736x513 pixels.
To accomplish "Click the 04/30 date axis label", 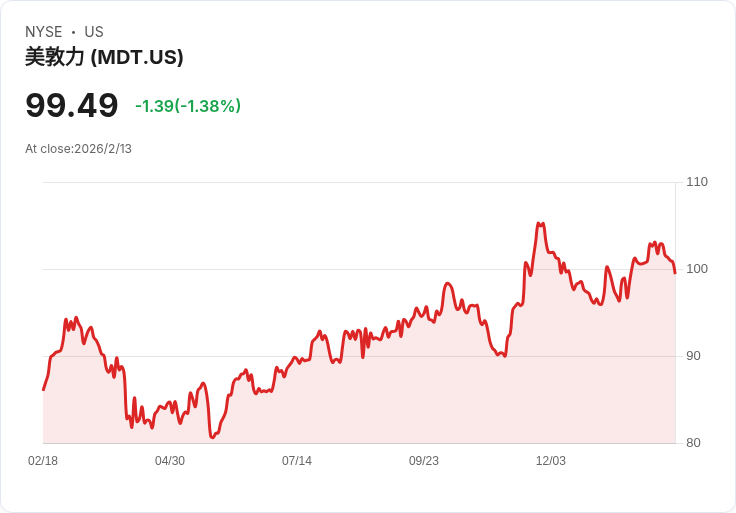I will [x=170, y=461].
